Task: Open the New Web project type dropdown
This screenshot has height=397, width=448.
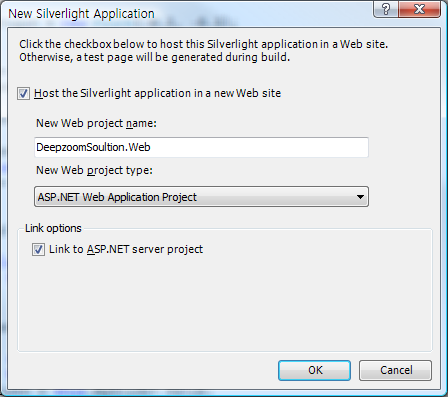Action: (201, 197)
